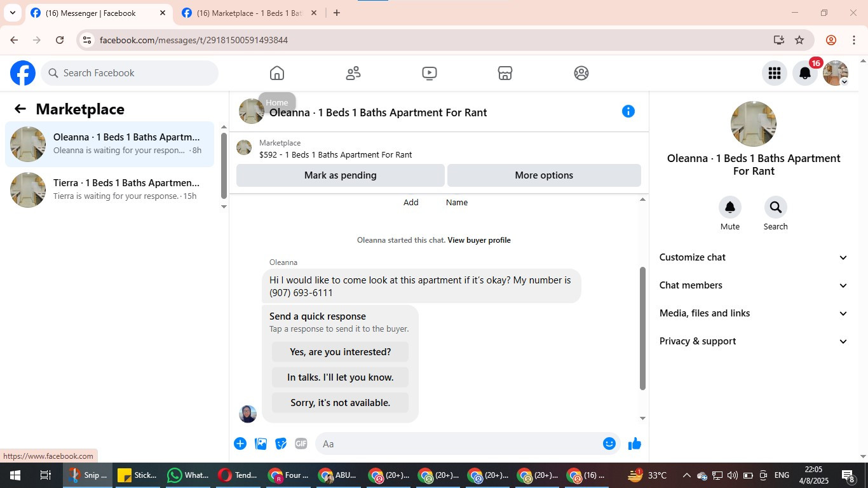This screenshot has height=488, width=868.
Task: Expand the Customize chat section
Action: click(754, 257)
